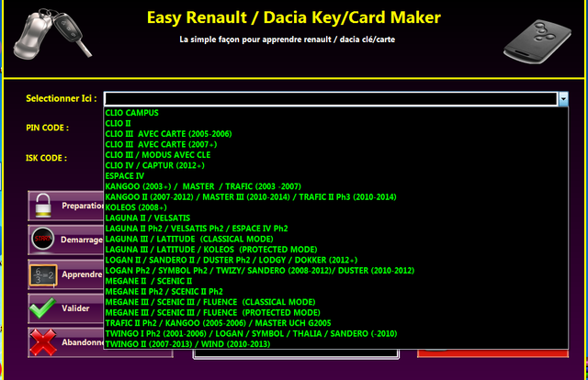Screen dimensions: 588x380
Task: Select CLIO CAMPUS from the list
Action: (x=132, y=113)
